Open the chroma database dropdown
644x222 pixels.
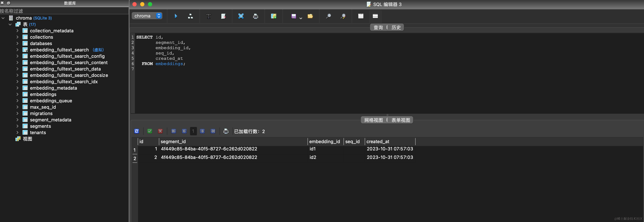pyautogui.click(x=147, y=16)
